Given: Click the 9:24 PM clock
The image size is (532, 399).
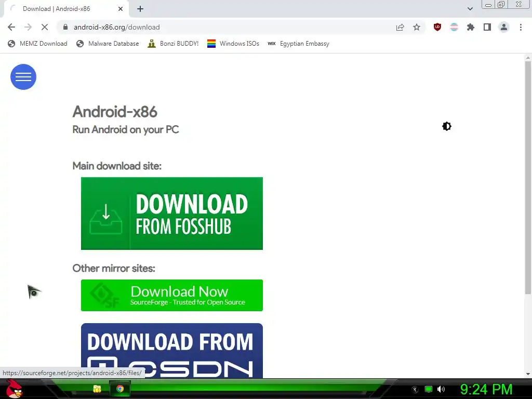Looking at the screenshot, I should tap(486, 389).
